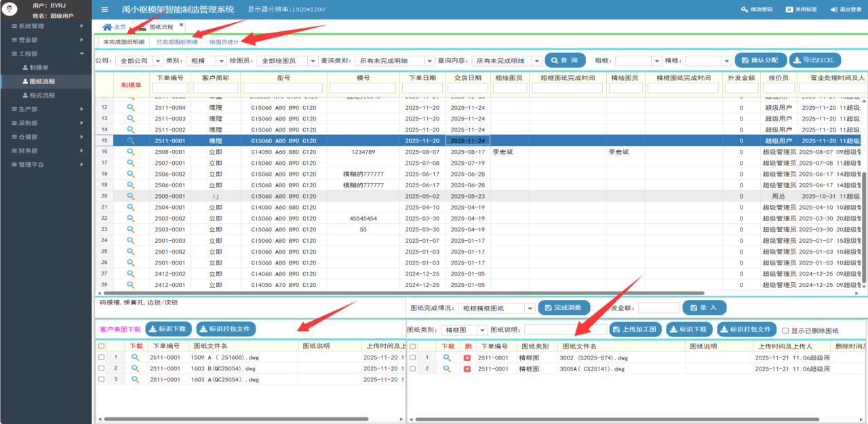Click the 关闭标签 close-tabs icon

789,9
